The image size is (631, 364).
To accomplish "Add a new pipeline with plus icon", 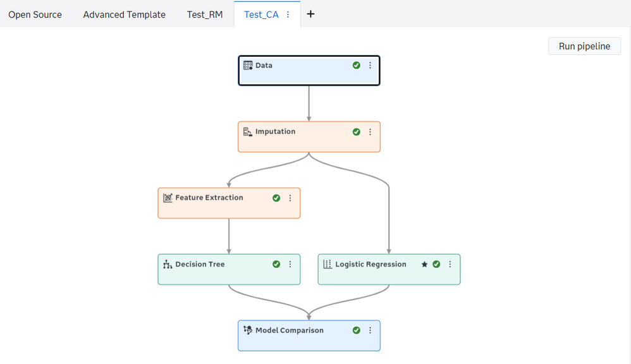I will tap(310, 14).
